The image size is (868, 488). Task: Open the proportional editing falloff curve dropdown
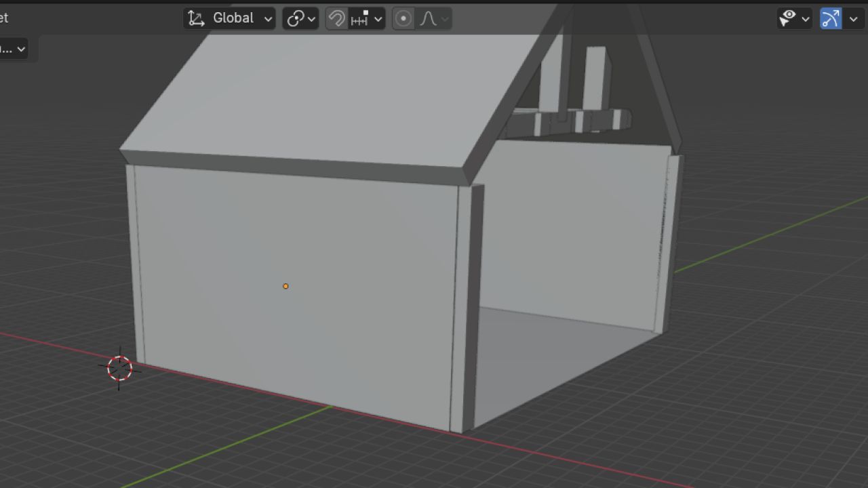[x=433, y=18]
